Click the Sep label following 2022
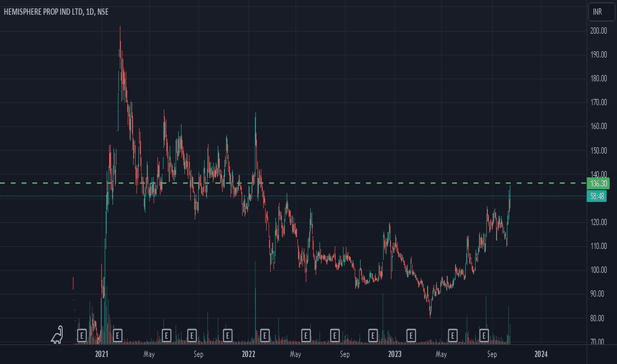This screenshot has height=364, width=617. tap(345, 354)
